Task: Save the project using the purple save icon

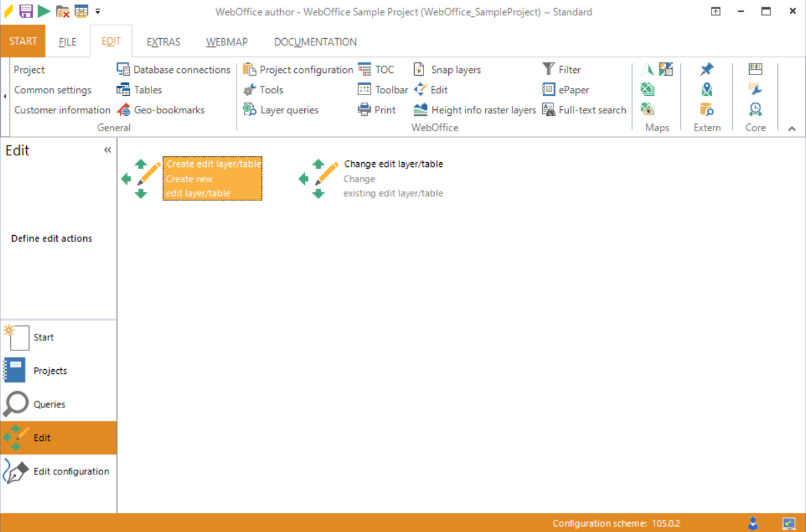Action: (26, 11)
